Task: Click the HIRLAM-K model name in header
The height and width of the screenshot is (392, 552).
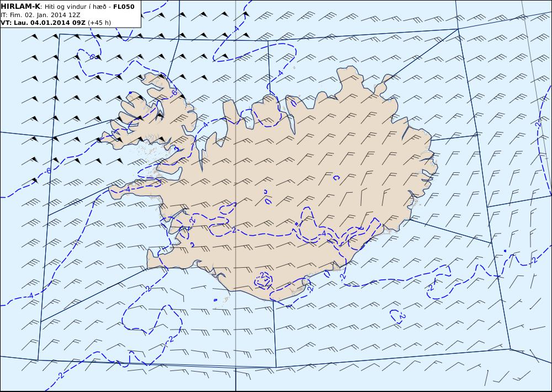Action: [21, 7]
